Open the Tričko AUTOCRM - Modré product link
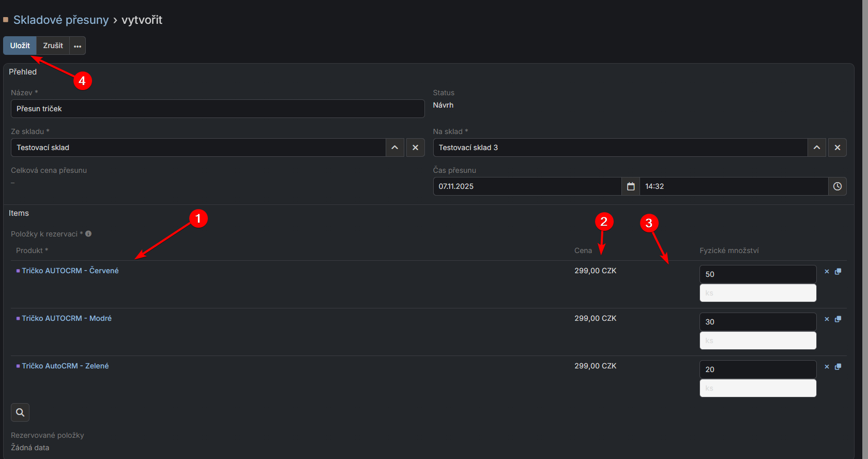Image resolution: width=868 pixels, height=459 pixels. [67, 318]
